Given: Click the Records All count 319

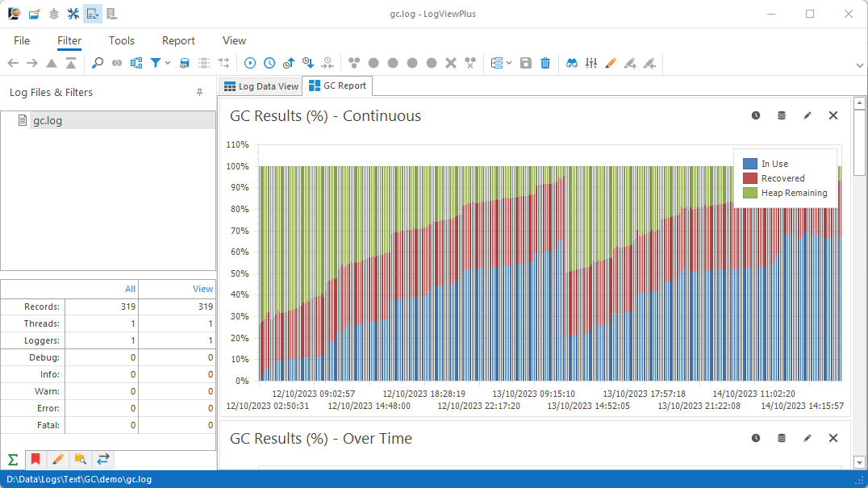Looking at the screenshot, I should 128,307.
